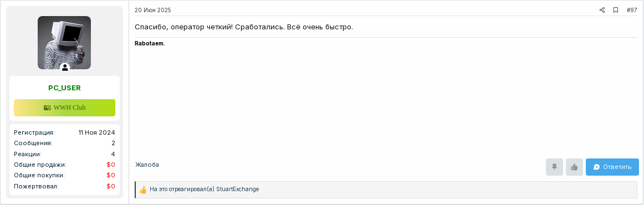Screen dimensions: 644x205
Task: Report the post via Жалоба link
Action: point(147,165)
